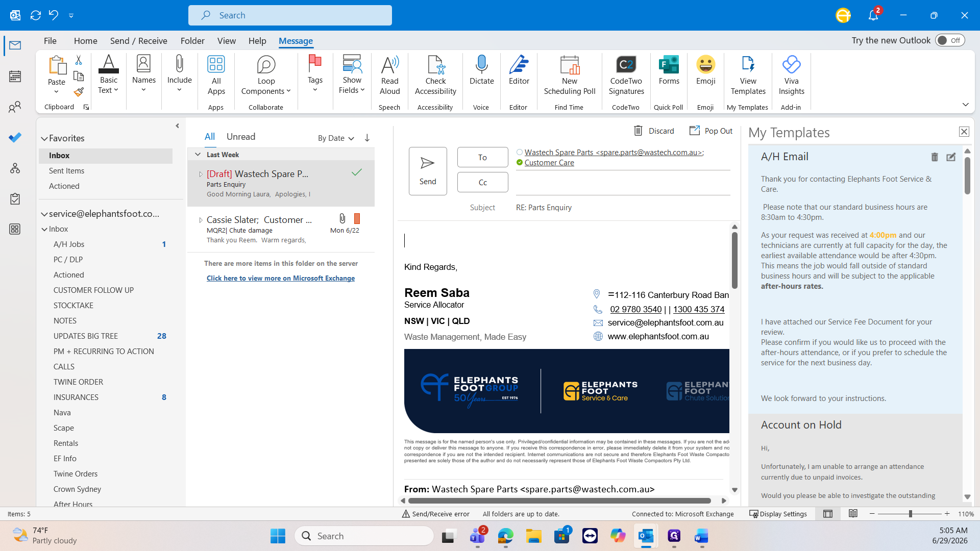Adjust the zoom slider handle
980x551 pixels.
910,514
